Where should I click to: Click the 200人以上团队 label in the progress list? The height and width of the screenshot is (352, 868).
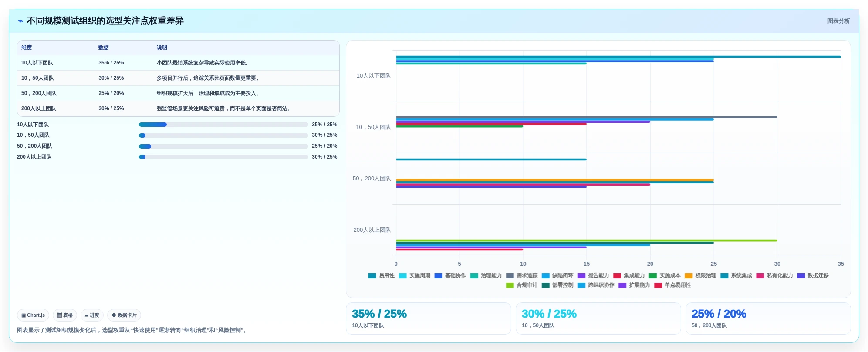pyautogui.click(x=34, y=157)
